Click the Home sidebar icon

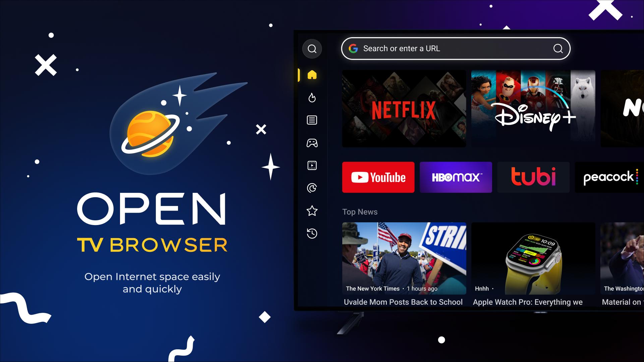point(312,75)
